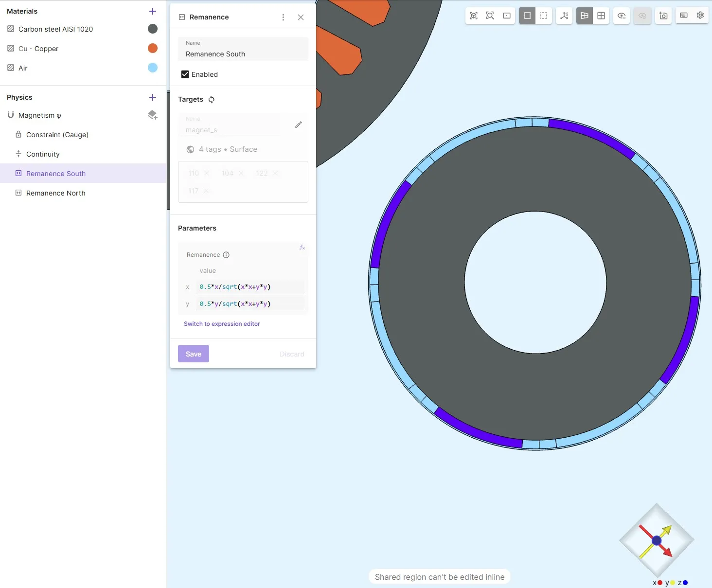This screenshot has width=712, height=588.
Task: Open the Remanence panel three-dot menu
Action: tap(283, 17)
